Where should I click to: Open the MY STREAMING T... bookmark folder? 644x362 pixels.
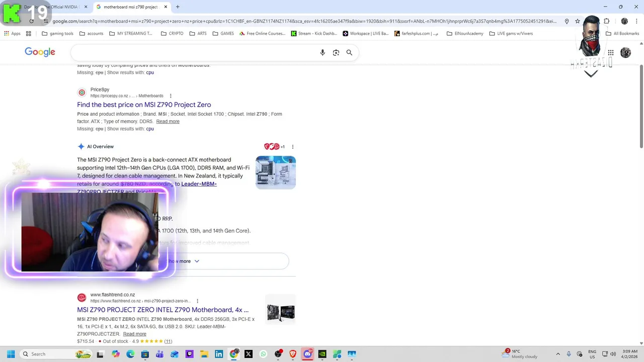tap(130, 33)
